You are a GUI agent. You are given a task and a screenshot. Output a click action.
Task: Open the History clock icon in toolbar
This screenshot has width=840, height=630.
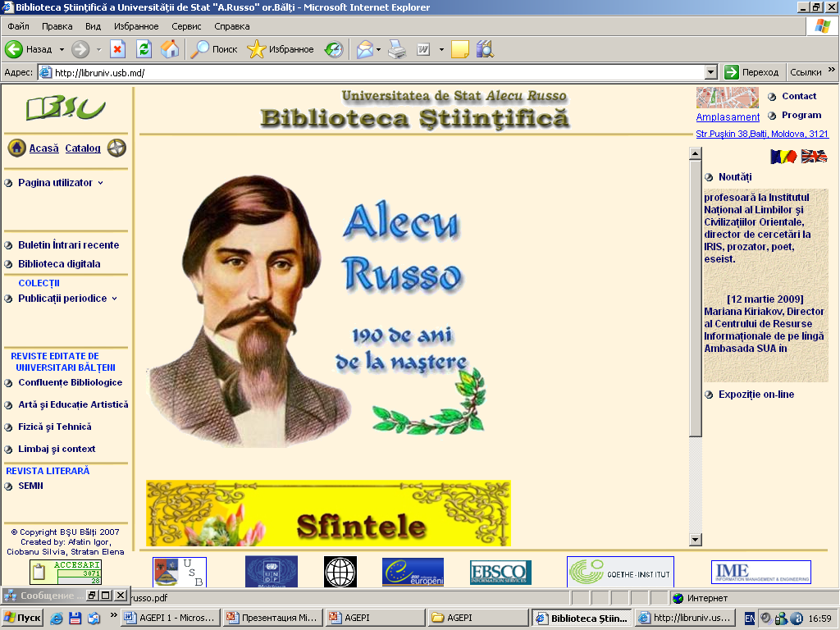click(334, 49)
